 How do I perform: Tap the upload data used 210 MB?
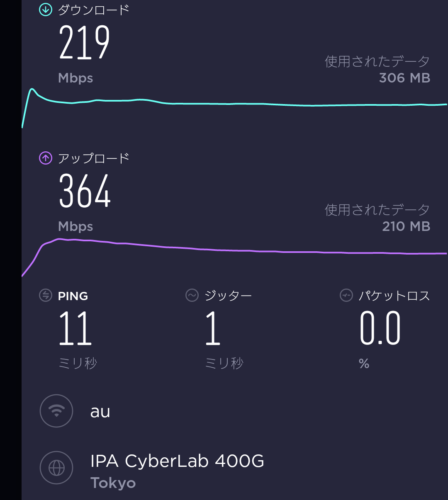tap(406, 226)
